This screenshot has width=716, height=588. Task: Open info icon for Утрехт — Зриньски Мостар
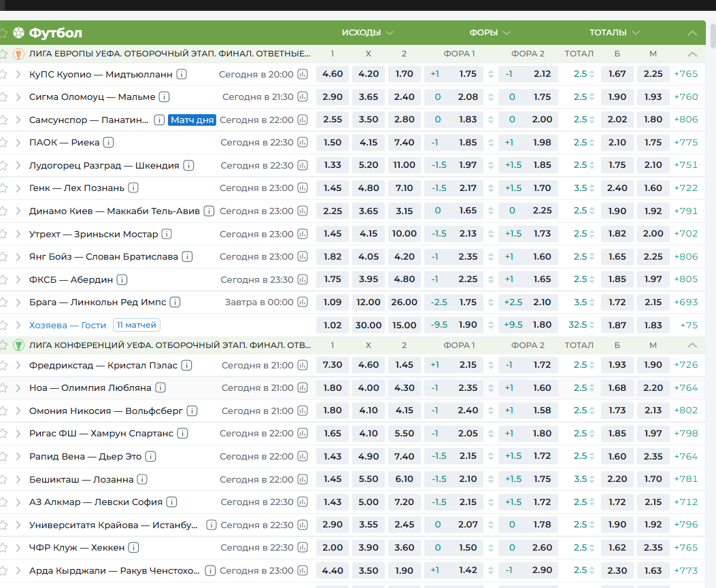point(167,234)
